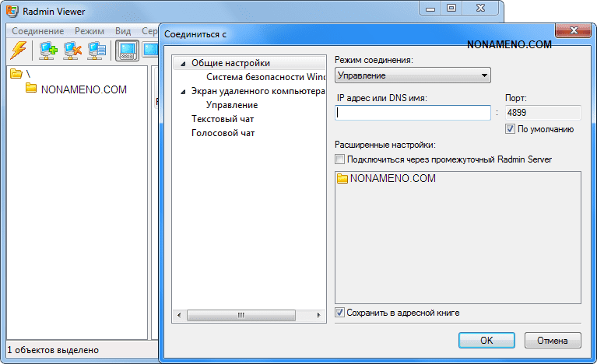This screenshot has height=364, width=597.
Task: Click the "Отмена" button
Action: (553, 340)
